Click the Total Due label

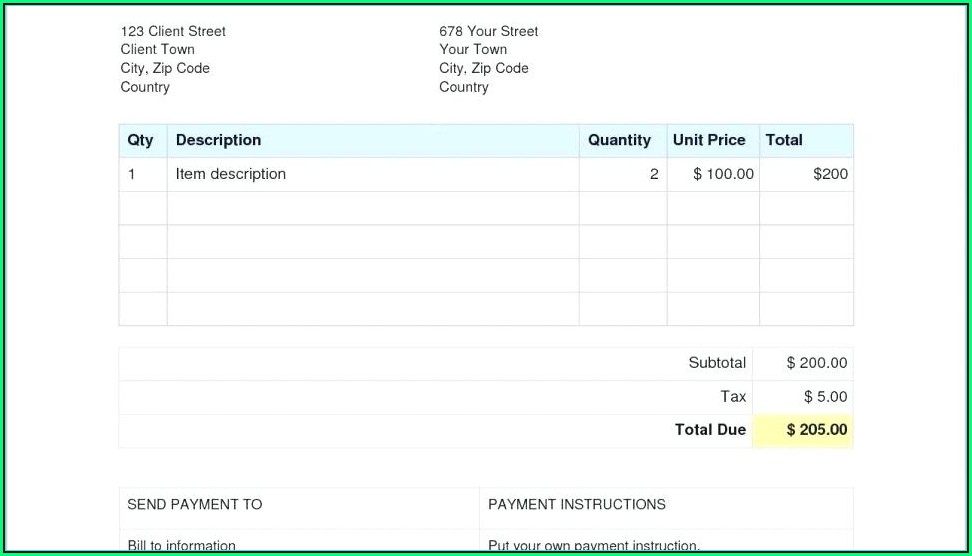(x=710, y=430)
